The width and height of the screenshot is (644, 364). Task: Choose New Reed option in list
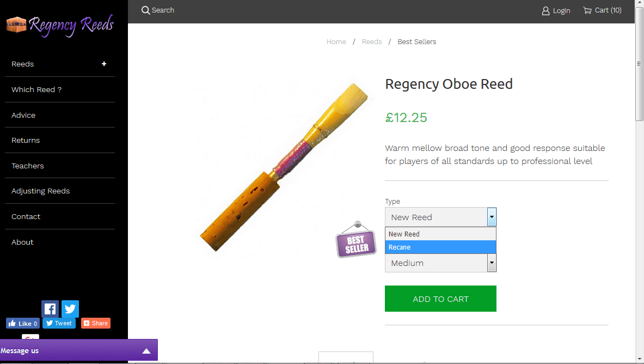tap(440, 234)
